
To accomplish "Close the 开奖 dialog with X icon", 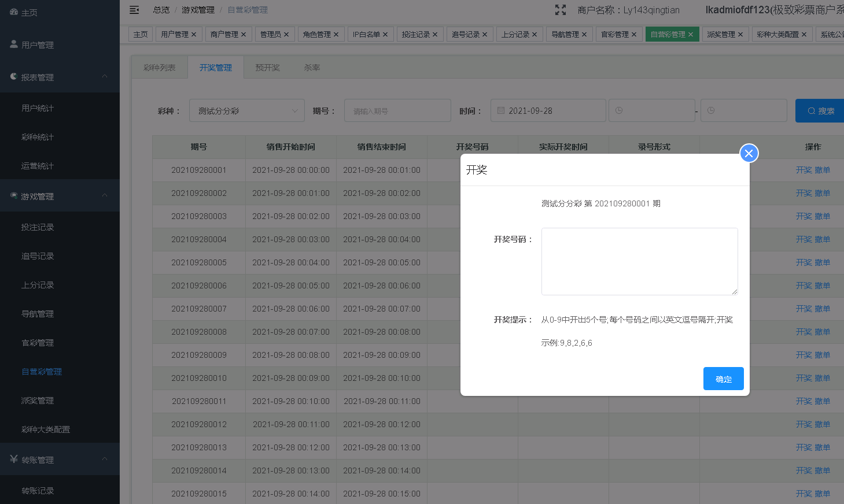I will [749, 153].
